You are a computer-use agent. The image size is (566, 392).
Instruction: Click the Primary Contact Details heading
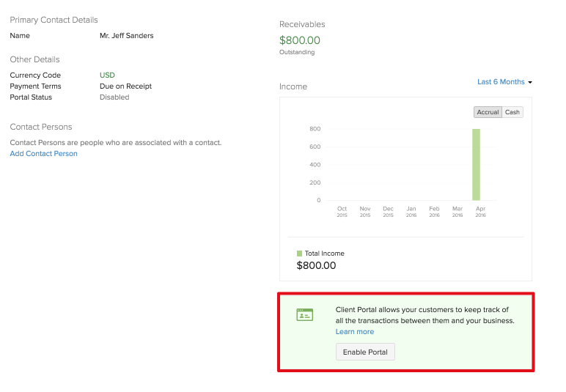(x=54, y=20)
